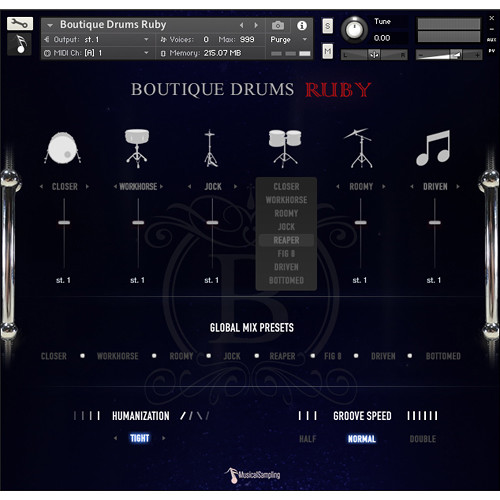Open cymbal channel output st. 1 selector

coord(360,280)
